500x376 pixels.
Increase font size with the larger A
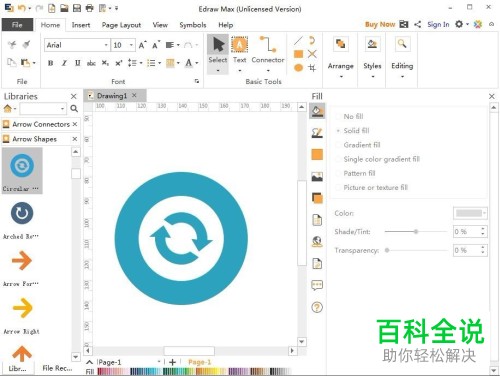[142, 45]
